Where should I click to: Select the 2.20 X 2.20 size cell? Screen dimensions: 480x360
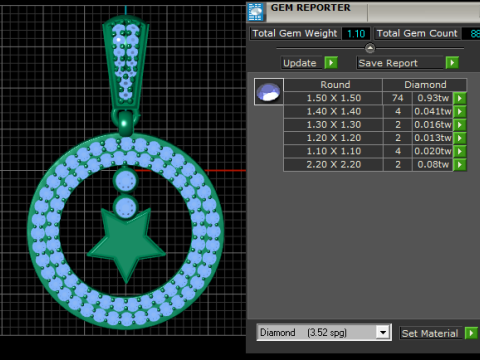tap(333, 165)
